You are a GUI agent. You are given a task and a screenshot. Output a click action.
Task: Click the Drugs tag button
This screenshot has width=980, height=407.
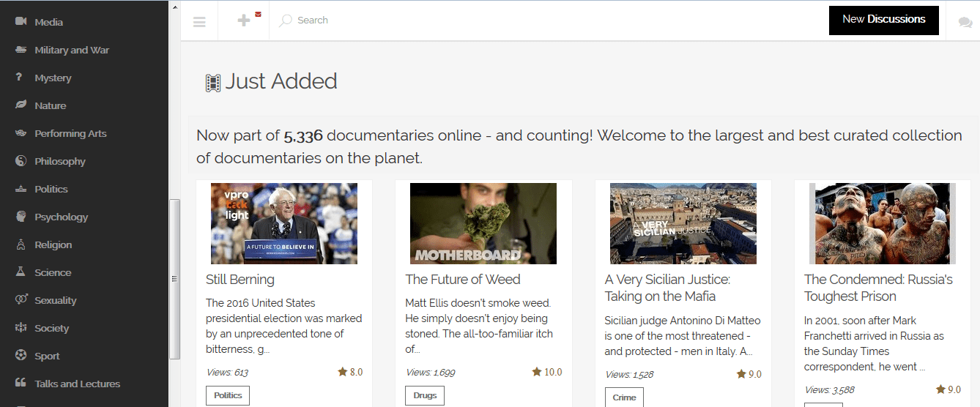425,395
